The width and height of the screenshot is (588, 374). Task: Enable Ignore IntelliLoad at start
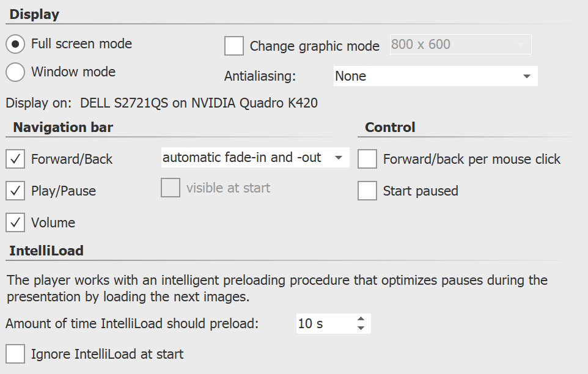(15, 353)
